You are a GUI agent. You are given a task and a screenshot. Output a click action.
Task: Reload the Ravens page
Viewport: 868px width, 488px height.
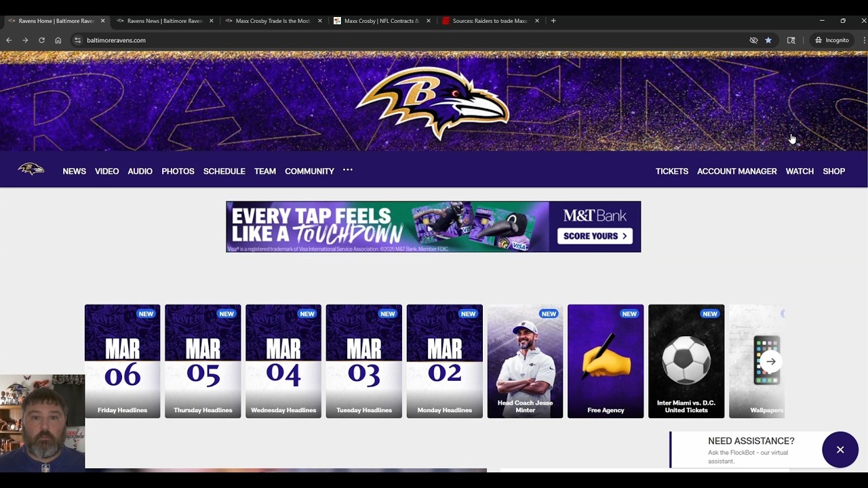(41, 40)
